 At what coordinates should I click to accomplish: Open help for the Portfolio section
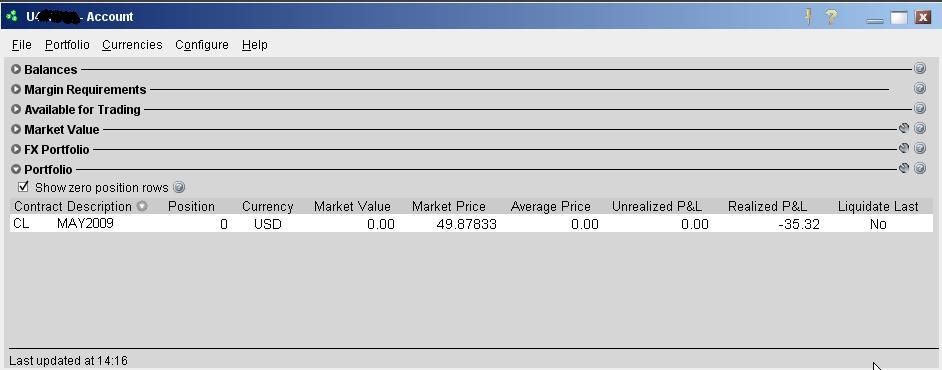(920, 168)
